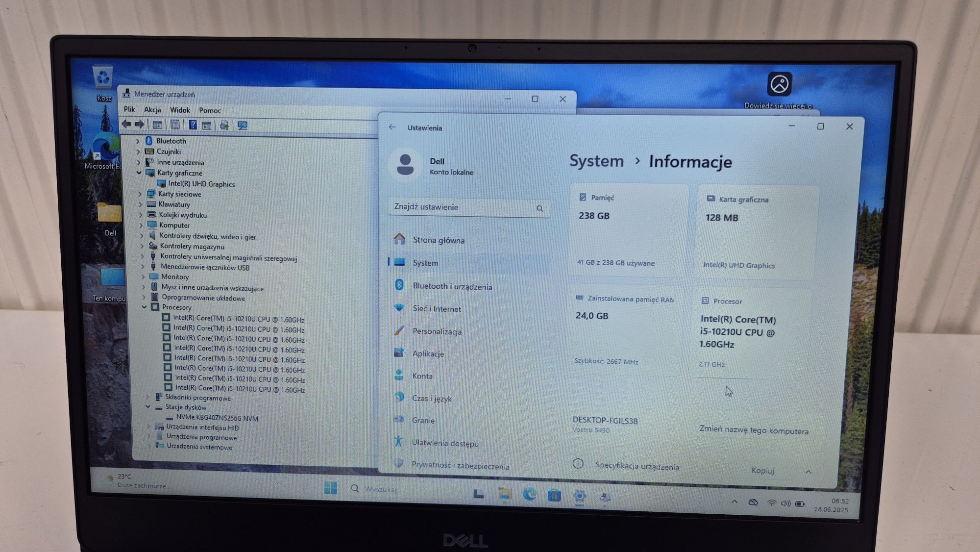Expand Inne urządzenia category
The width and height of the screenshot is (980, 552).
[139, 162]
